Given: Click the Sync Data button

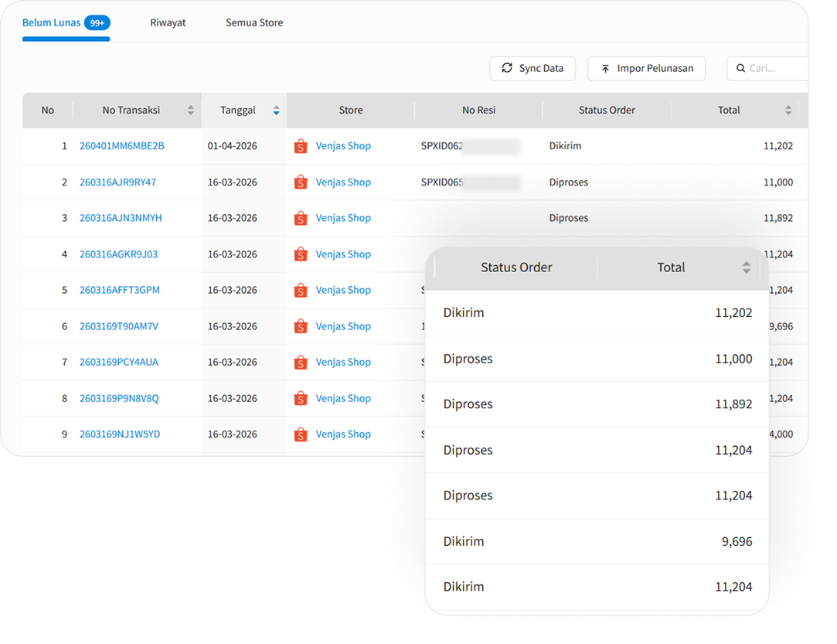Looking at the screenshot, I should [x=532, y=68].
